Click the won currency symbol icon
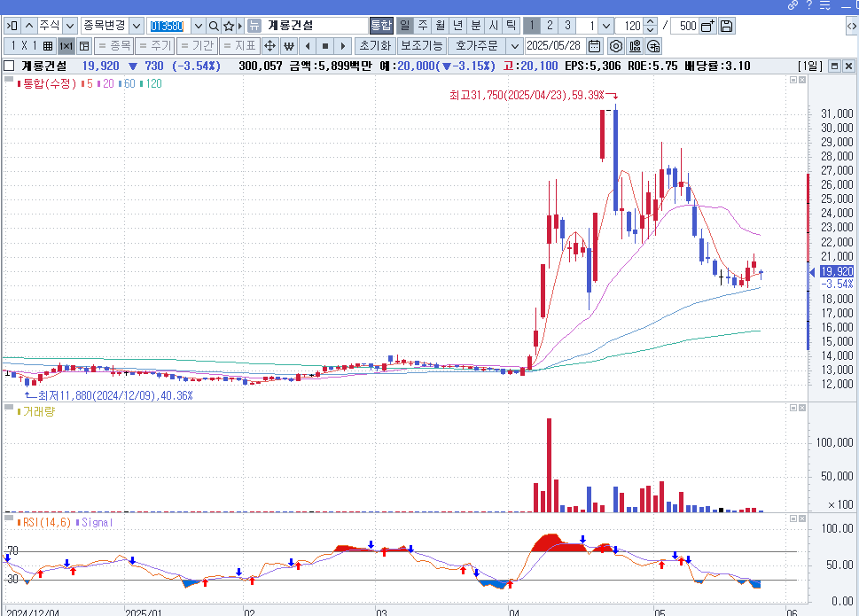Image resolution: width=859 pixels, height=616 pixels. (288, 45)
